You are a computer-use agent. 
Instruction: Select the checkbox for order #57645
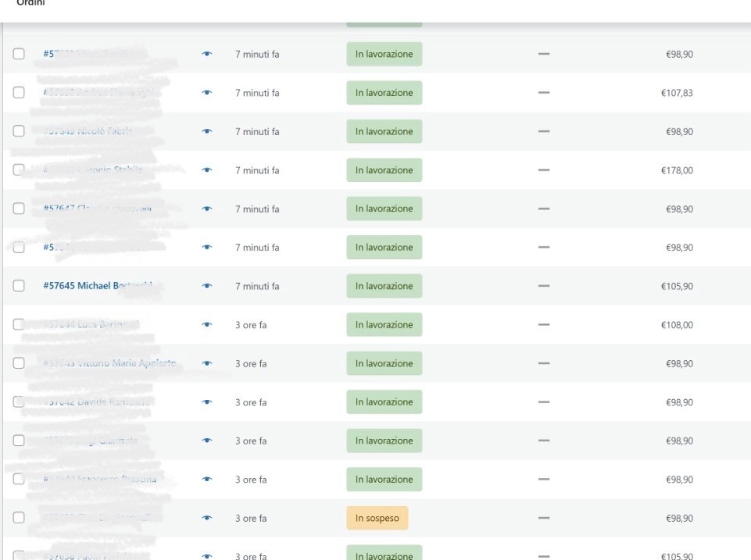(19, 286)
